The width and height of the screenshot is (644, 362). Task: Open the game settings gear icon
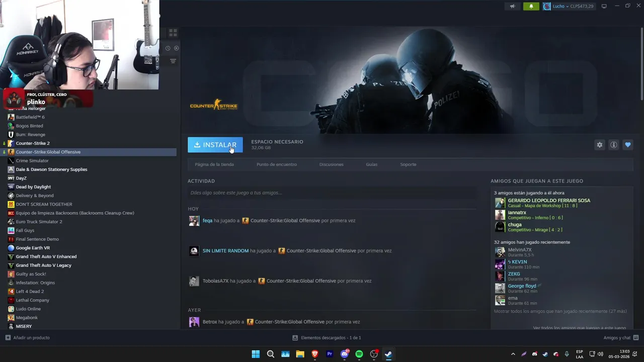tap(600, 145)
